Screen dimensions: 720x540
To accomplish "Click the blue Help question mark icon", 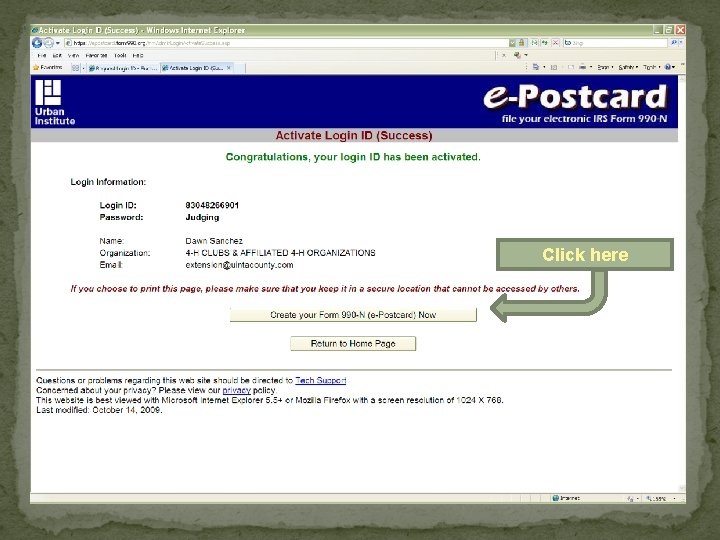I will point(668,67).
